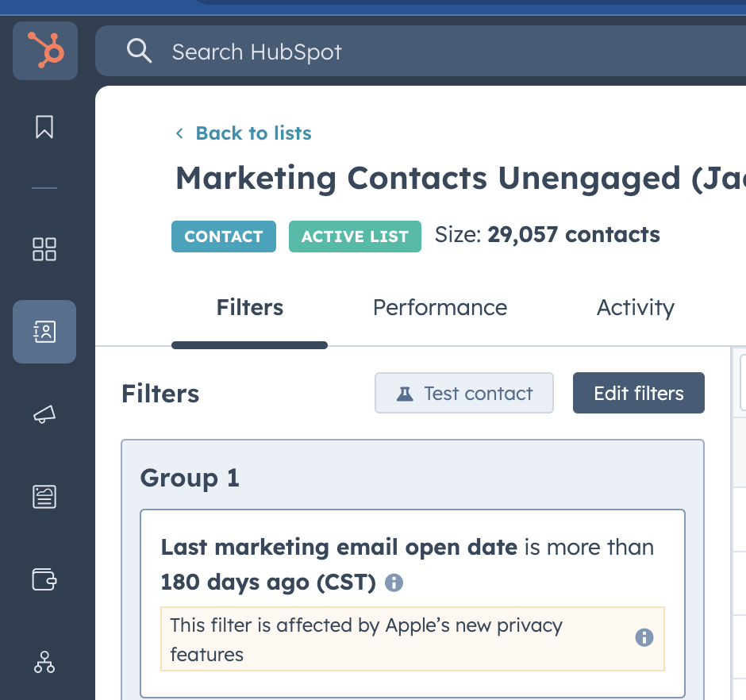Collapse the sidebar using the dash divider
746x700 pixels.
tap(45, 188)
